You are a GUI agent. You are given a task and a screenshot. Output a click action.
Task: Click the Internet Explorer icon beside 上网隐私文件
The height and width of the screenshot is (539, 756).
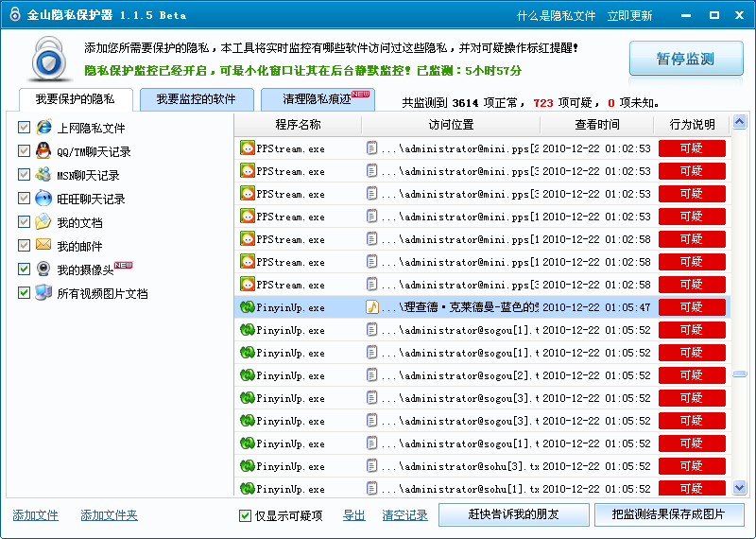click(43, 127)
